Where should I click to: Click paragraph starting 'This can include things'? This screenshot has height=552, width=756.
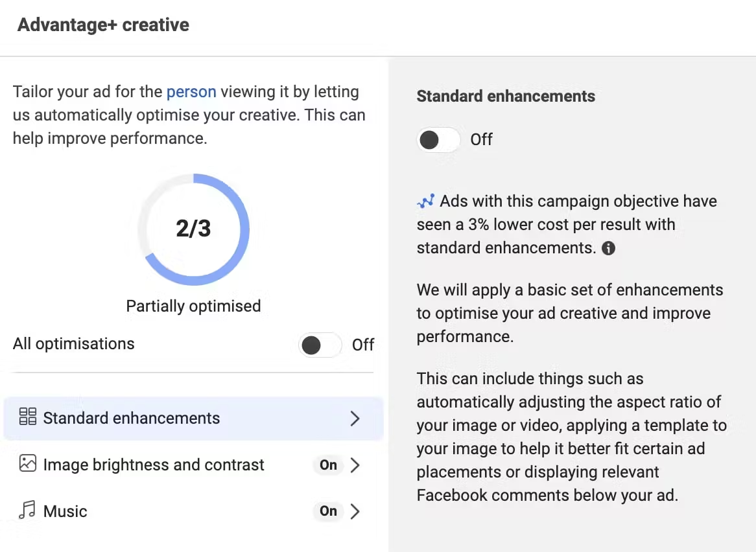pos(572,437)
